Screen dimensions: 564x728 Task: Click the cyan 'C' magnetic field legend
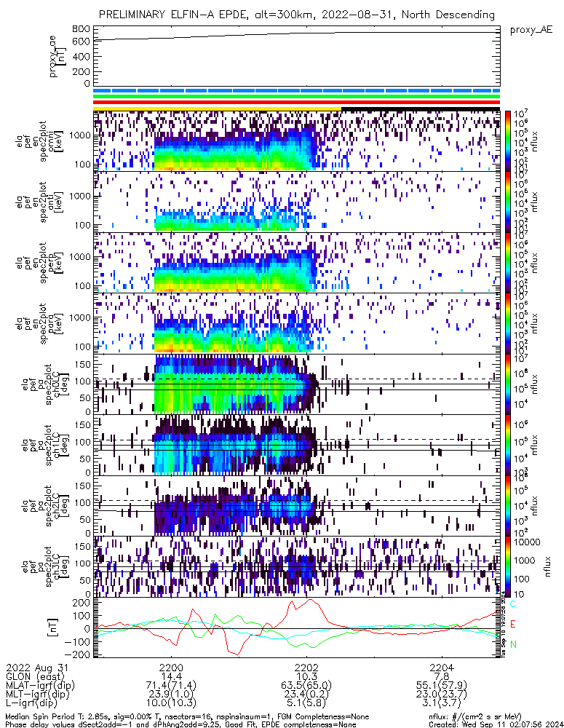click(513, 604)
